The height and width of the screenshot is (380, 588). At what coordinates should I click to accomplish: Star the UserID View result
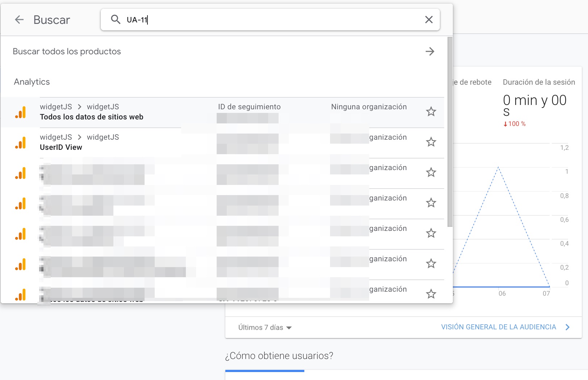pos(431,142)
